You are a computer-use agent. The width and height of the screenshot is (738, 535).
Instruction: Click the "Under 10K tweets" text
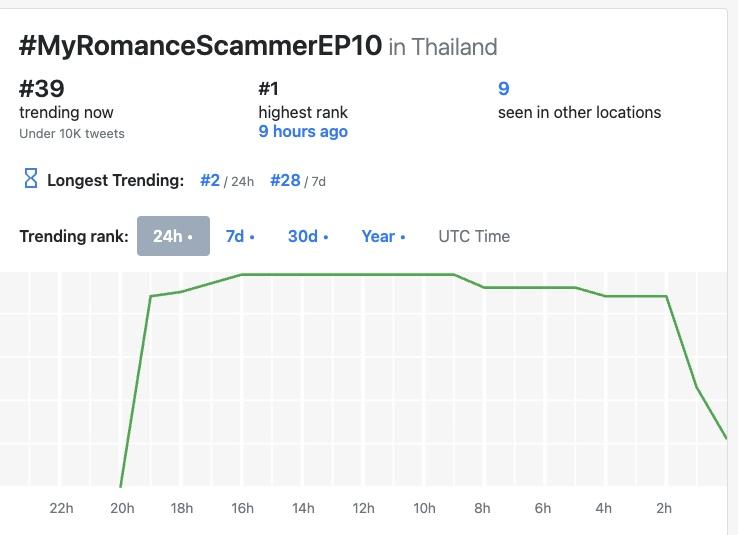click(x=72, y=133)
